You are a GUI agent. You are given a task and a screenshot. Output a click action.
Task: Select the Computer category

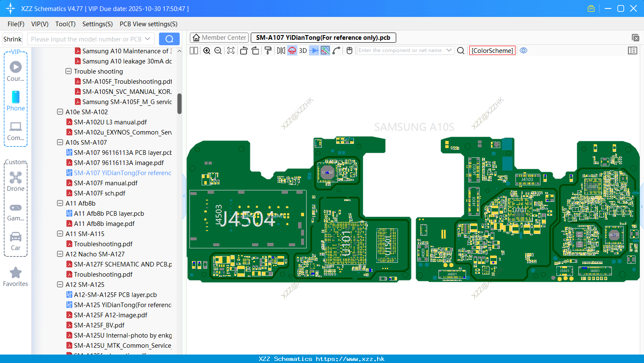[16, 131]
